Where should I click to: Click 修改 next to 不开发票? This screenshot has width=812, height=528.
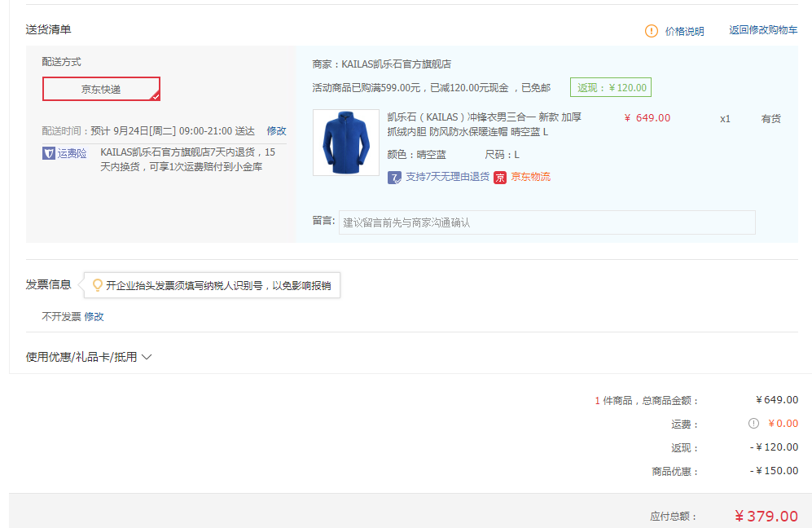click(x=94, y=317)
